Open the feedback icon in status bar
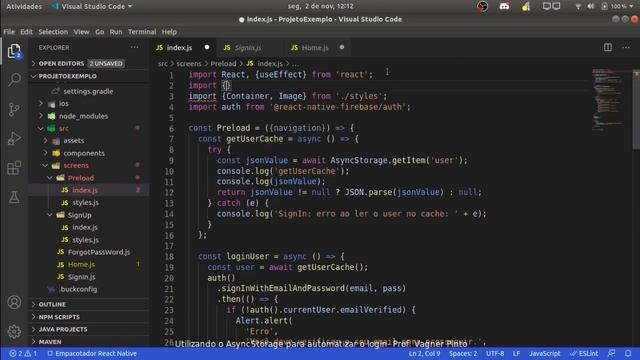Screen dimensions: 640x360 611,353
